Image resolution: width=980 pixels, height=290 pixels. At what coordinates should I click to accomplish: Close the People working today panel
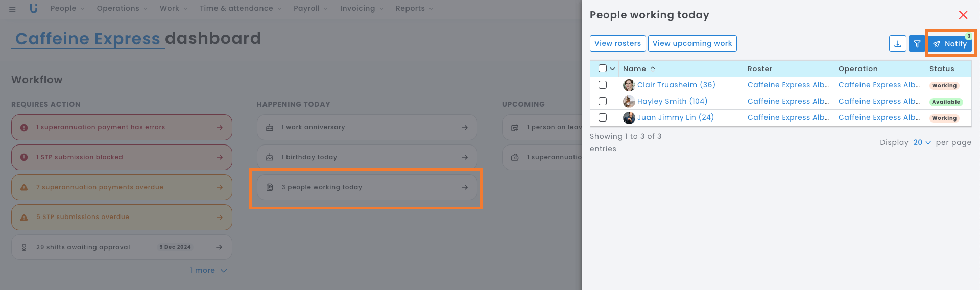coord(963,15)
